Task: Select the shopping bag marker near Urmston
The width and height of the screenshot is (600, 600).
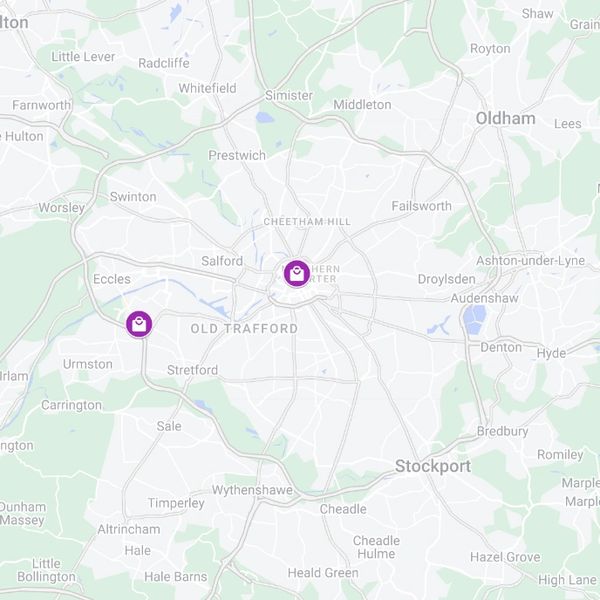Action: point(139,324)
